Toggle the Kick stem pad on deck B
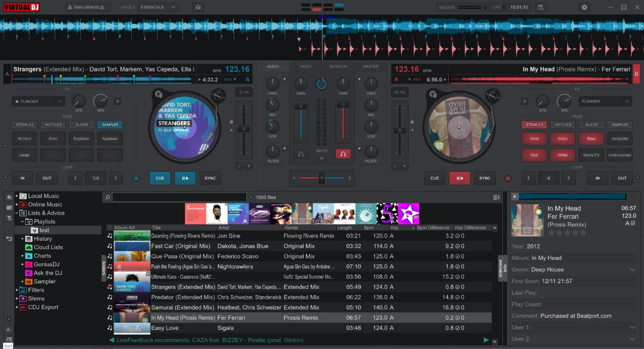 point(534,155)
